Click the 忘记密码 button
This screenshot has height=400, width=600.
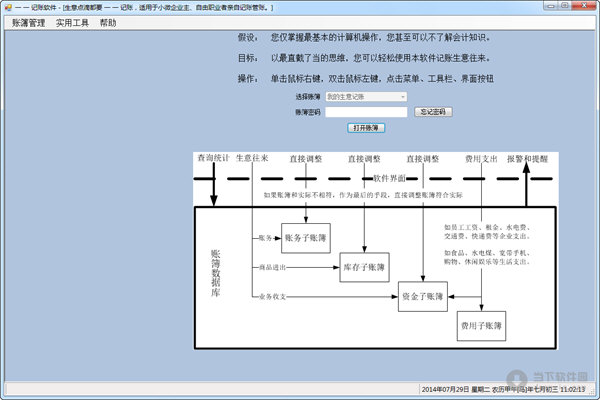pos(433,112)
